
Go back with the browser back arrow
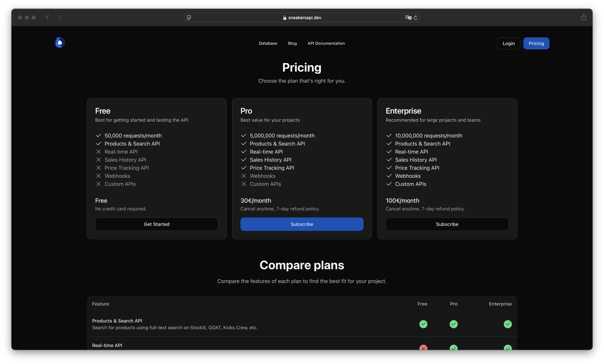(47, 17)
